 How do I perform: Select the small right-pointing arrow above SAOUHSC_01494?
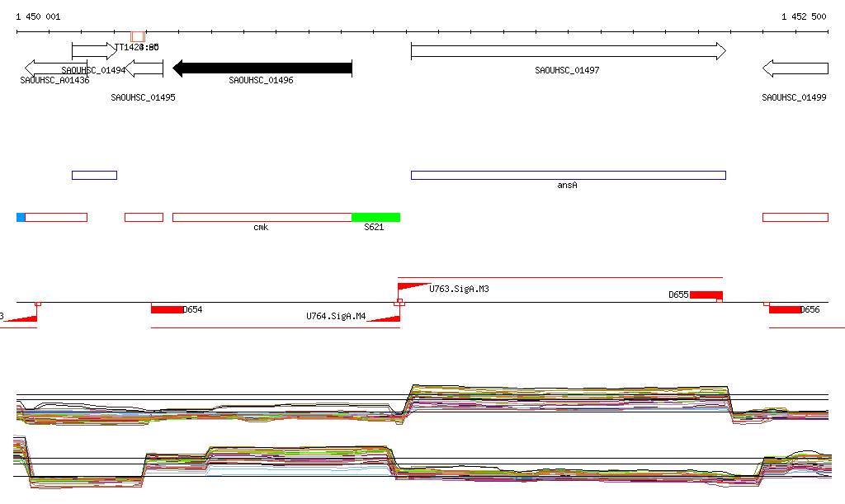point(94,51)
